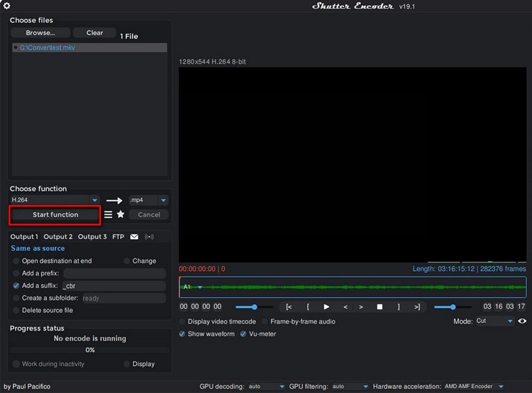532x393 pixels.
Task: Open the Hardware acceleration AMD AMF Encoder dropdown
Action: coord(474,386)
